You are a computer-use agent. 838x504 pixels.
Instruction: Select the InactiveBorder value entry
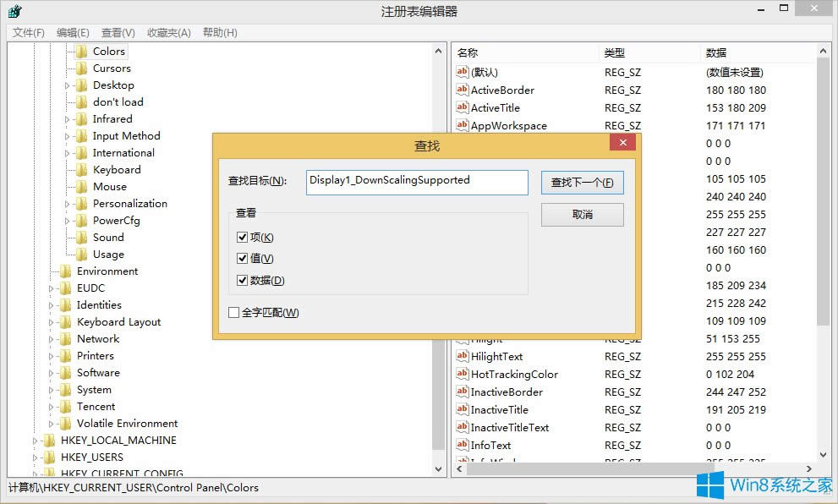click(507, 392)
